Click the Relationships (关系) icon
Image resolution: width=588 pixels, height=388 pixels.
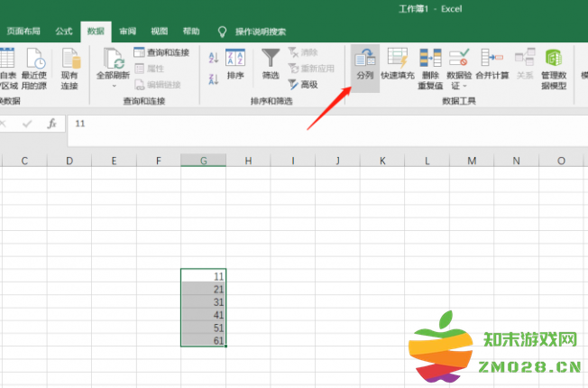click(525, 57)
